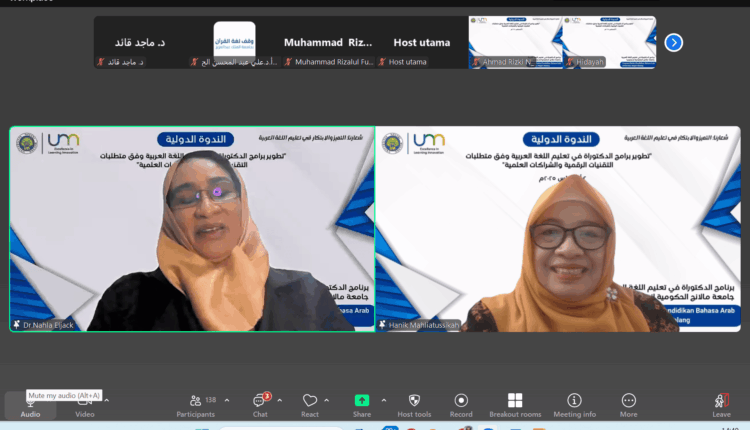This screenshot has height=430, width=750.
Task: Start screen sharing with Share button
Action: [361, 404]
